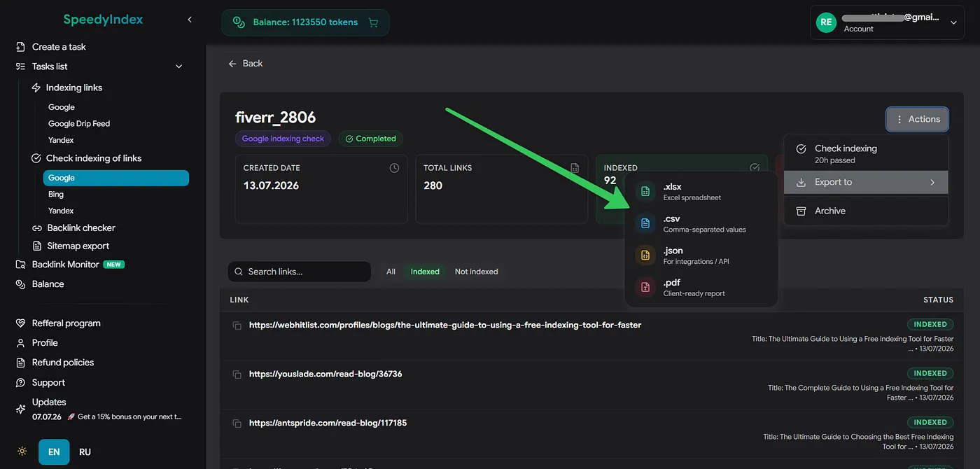The width and height of the screenshot is (980, 469).
Task: Show All links filter tab
Action: [391, 272]
